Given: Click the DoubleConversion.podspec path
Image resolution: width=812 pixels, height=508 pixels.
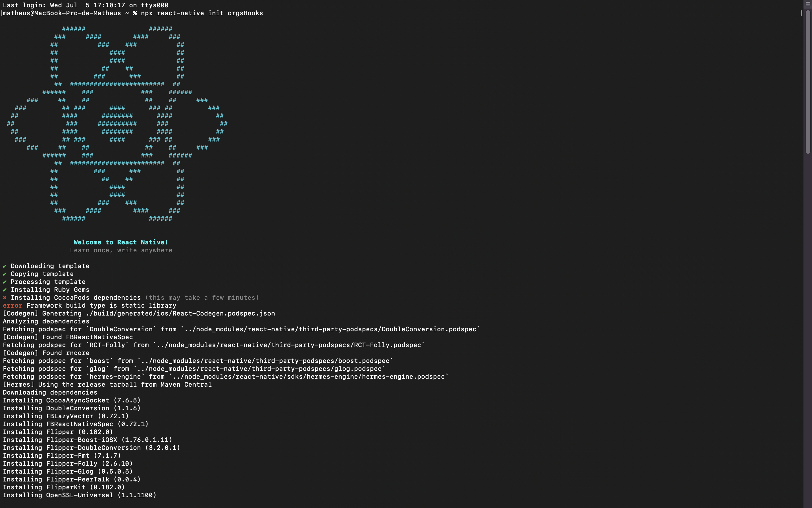Looking at the screenshot, I should click(x=330, y=329).
